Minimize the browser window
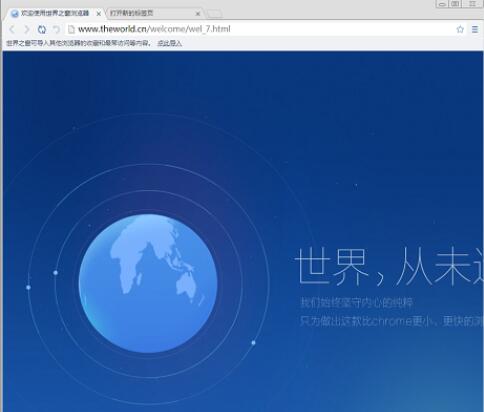 pos(442,4)
